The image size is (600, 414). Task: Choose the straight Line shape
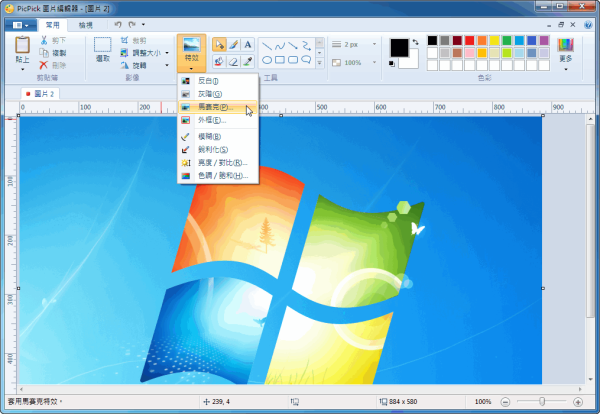[267, 46]
